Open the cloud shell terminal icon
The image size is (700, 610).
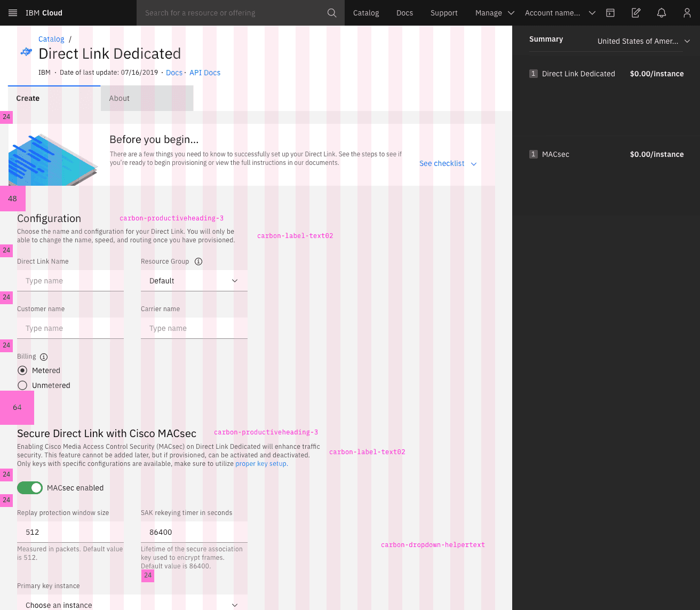pos(610,13)
